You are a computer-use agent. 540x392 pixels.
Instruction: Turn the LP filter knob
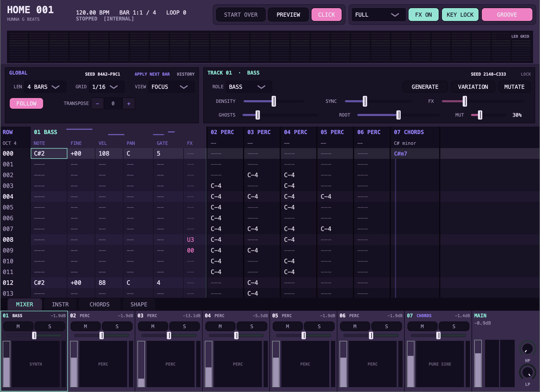(x=527, y=372)
